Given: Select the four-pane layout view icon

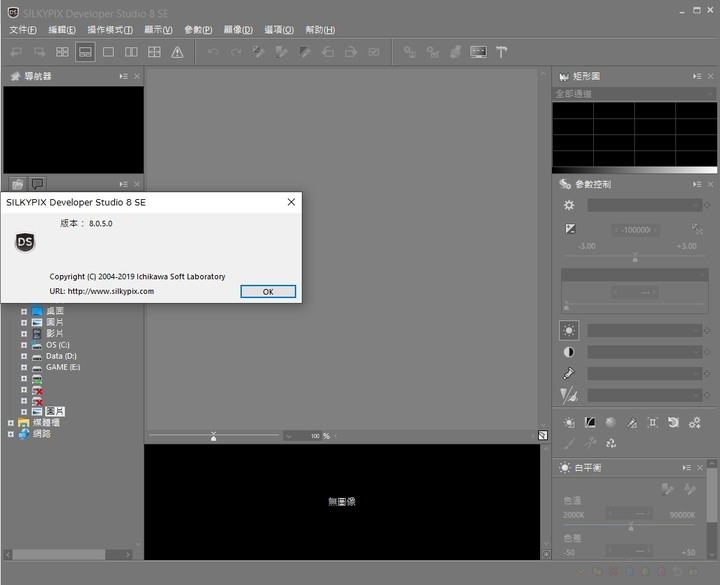Looking at the screenshot, I should pyautogui.click(x=154, y=52).
